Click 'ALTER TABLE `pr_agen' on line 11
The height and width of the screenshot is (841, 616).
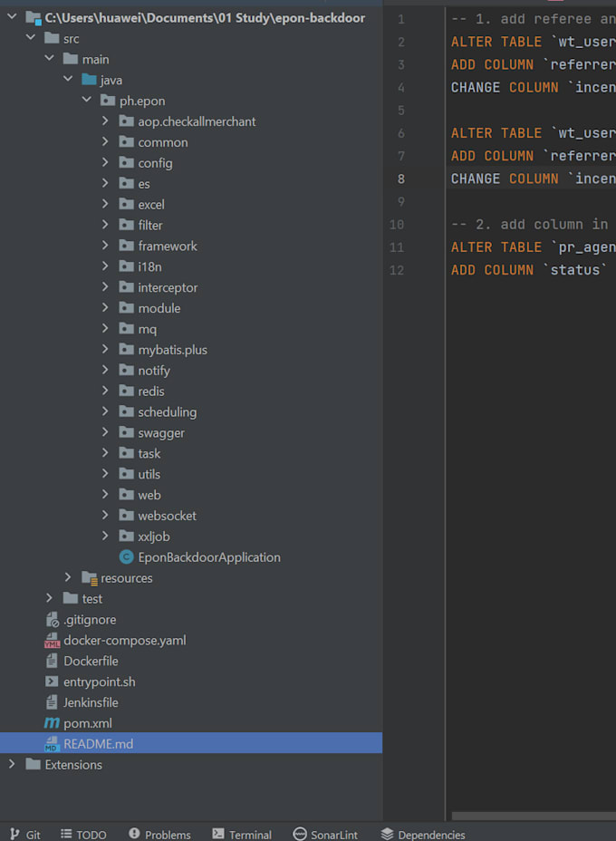pyautogui.click(x=533, y=247)
